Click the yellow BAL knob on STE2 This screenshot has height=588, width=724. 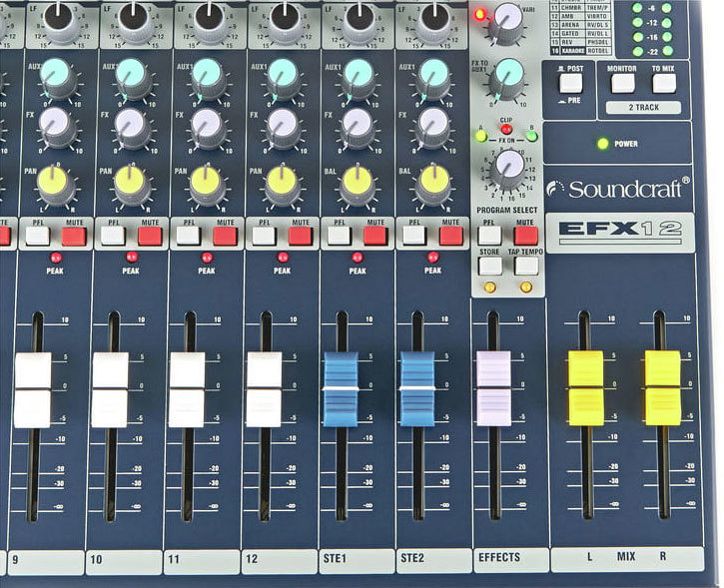[x=433, y=180]
